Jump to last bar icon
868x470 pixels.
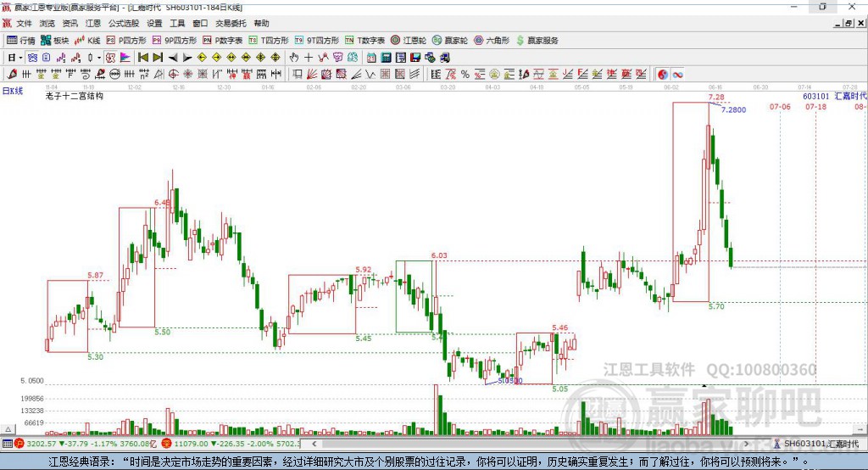(158, 58)
